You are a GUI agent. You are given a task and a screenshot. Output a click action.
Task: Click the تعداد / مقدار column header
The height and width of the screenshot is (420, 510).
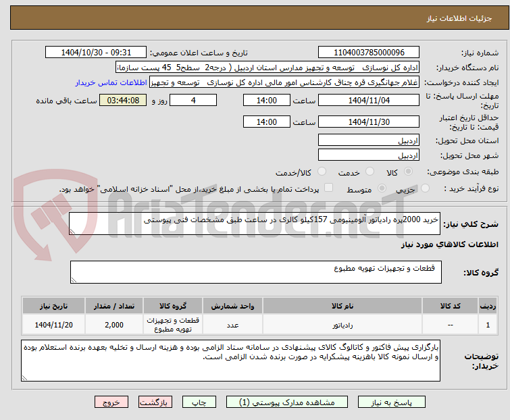coord(114,306)
